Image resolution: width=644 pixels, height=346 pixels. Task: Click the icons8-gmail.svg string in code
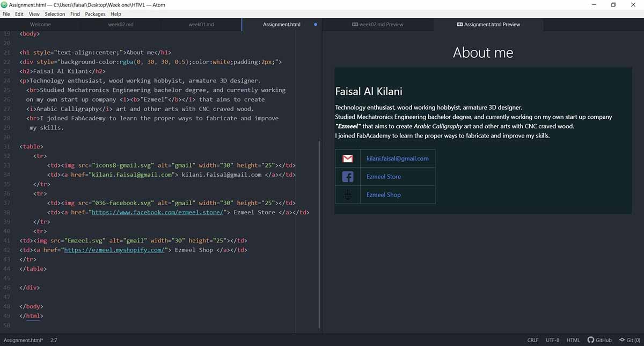121,165
